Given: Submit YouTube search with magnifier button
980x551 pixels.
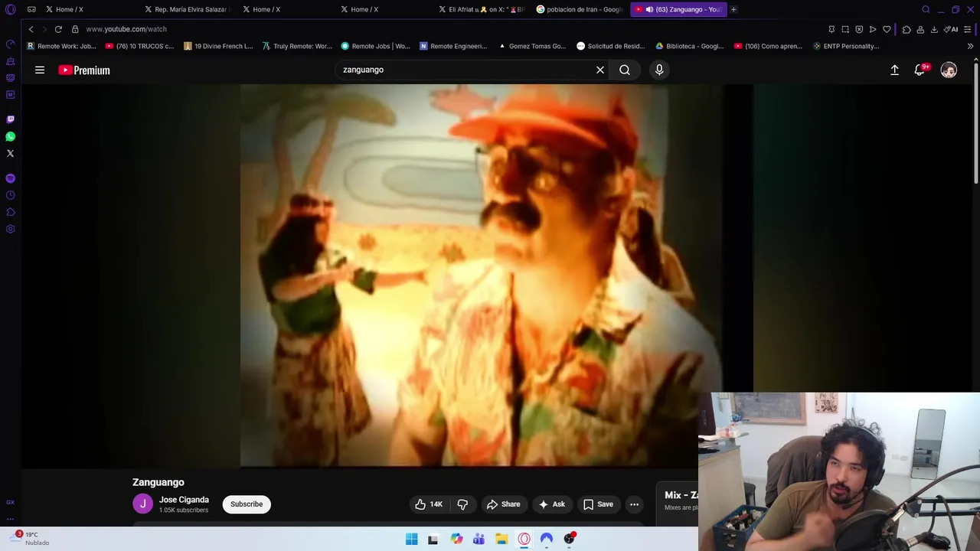Looking at the screenshot, I should [x=625, y=70].
